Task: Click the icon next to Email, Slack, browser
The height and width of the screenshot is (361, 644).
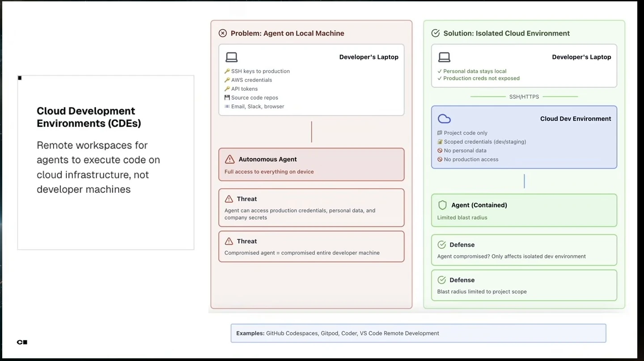Action: (227, 106)
